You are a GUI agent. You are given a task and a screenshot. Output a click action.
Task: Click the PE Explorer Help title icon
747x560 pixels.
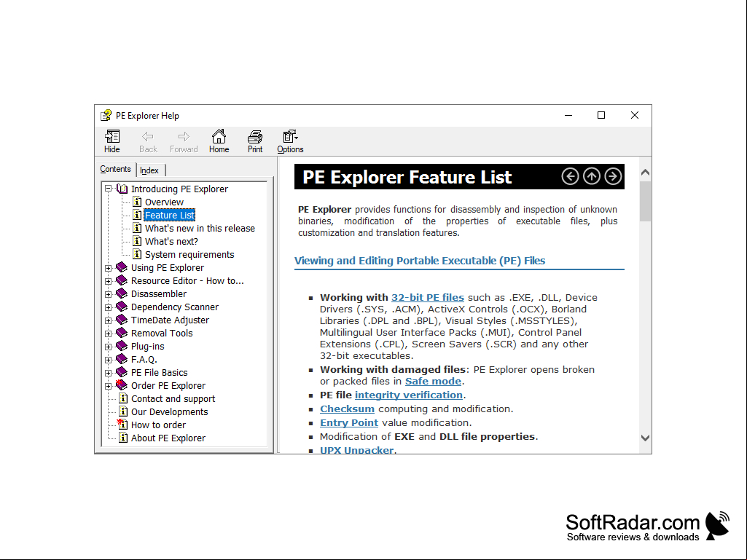(x=106, y=115)
